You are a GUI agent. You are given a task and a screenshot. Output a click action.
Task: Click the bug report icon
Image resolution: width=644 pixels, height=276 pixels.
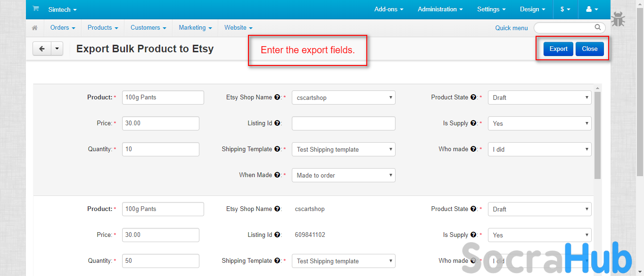click(618, 19)
